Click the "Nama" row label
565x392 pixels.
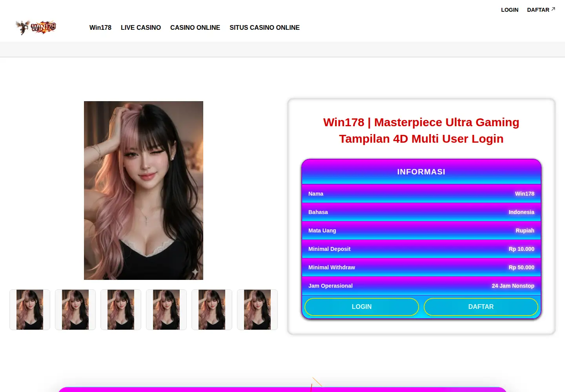pos(316,194)
